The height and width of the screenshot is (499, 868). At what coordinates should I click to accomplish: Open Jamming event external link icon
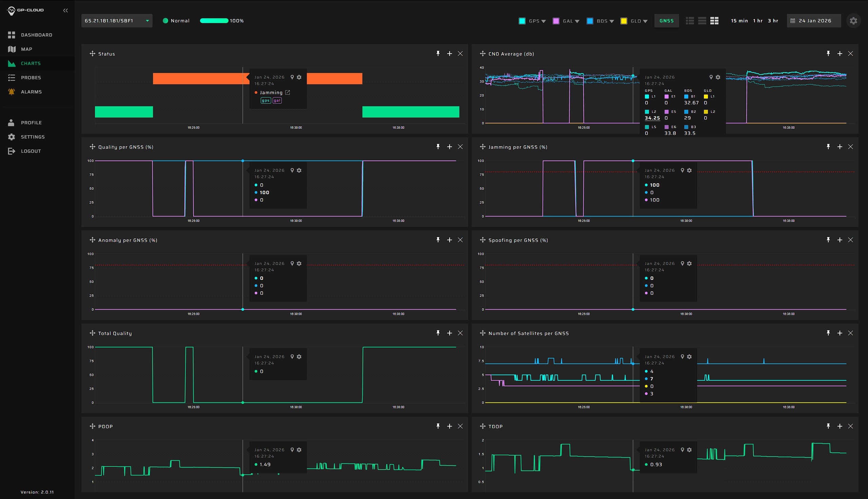[x=288, y=92]
